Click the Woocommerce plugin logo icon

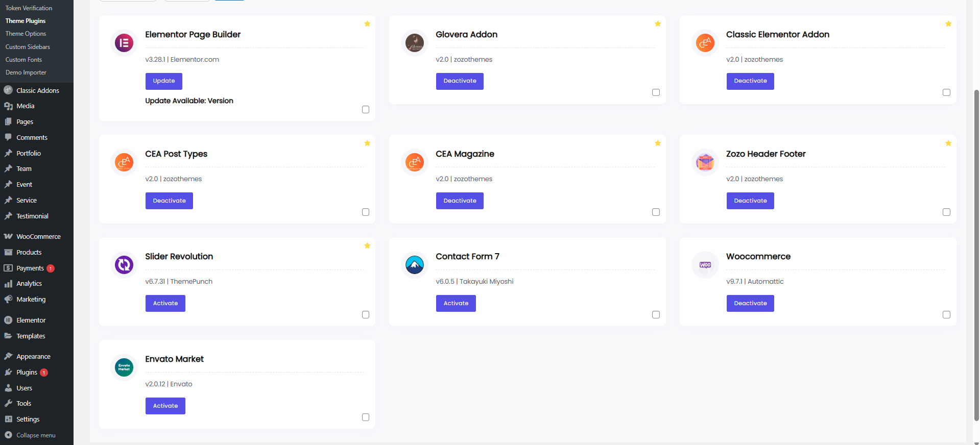[x=705, y=265]
